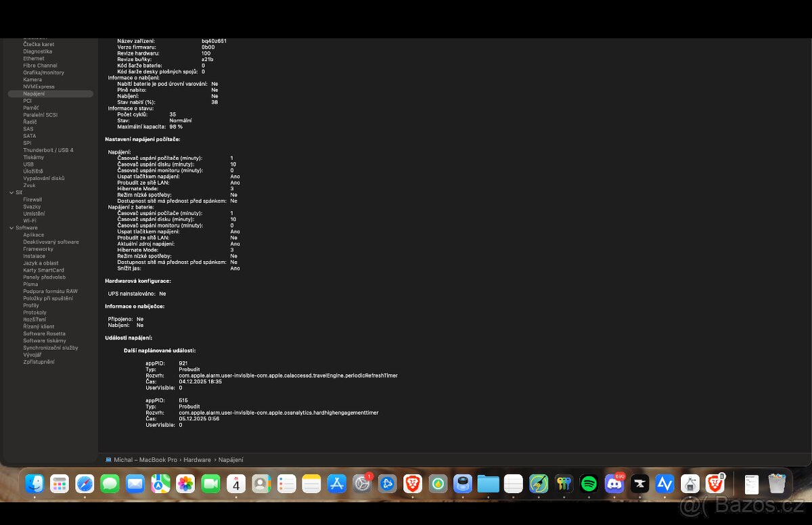Open the Photos app icon
The width and height of the screenshot is (812, 525).
coord(185,484)
